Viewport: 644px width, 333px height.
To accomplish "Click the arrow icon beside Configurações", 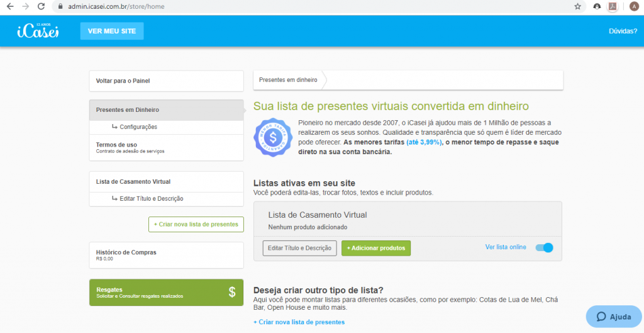I will click(114, 127).
